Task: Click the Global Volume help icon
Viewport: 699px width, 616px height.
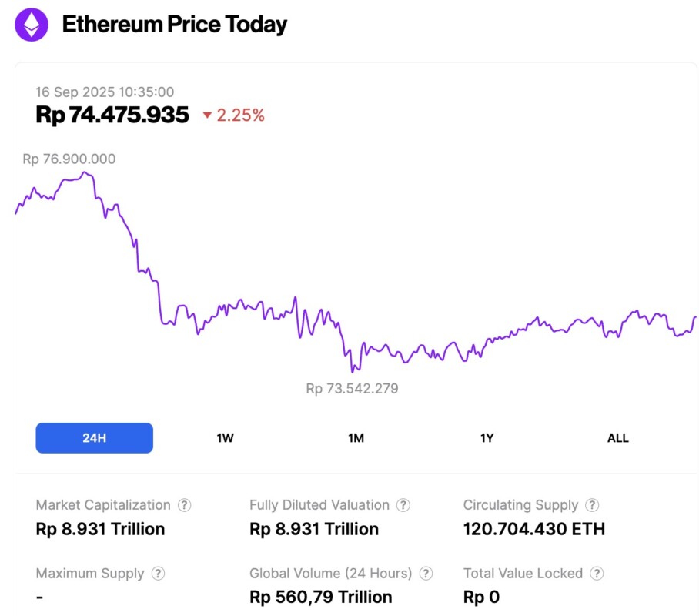Action: click(x=426, y=574)
